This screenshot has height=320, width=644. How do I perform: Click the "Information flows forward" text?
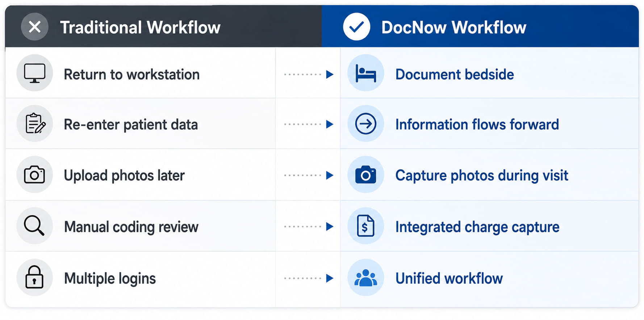coord(477,125)
